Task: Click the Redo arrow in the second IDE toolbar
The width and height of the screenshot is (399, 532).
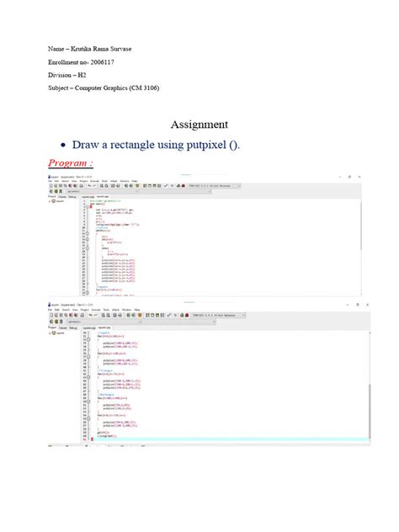Action: pyautogui.click(x=94, y=315)
